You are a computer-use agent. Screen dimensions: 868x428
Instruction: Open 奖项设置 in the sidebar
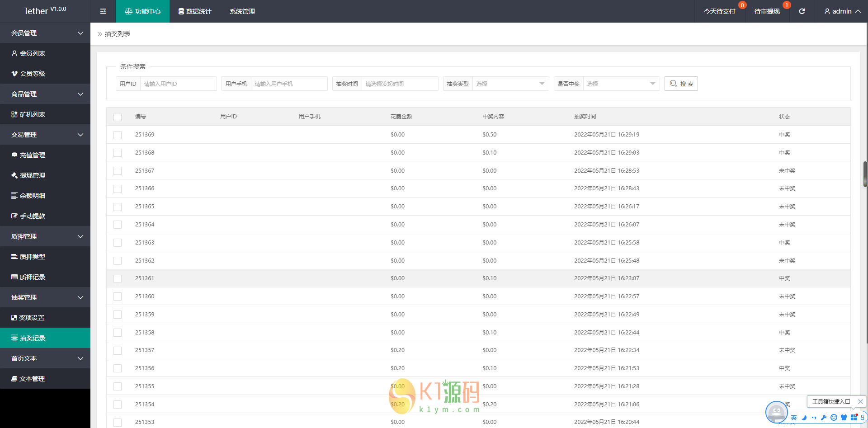tap(28, 318)
